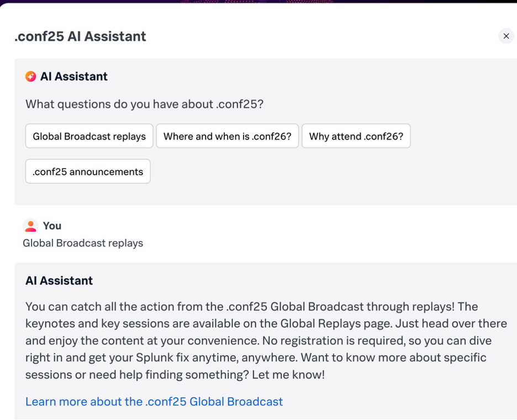Click the ".conf25 AI Assistant" panel title
This screenshot has height=420, width=517.
(x=80, y=36)
